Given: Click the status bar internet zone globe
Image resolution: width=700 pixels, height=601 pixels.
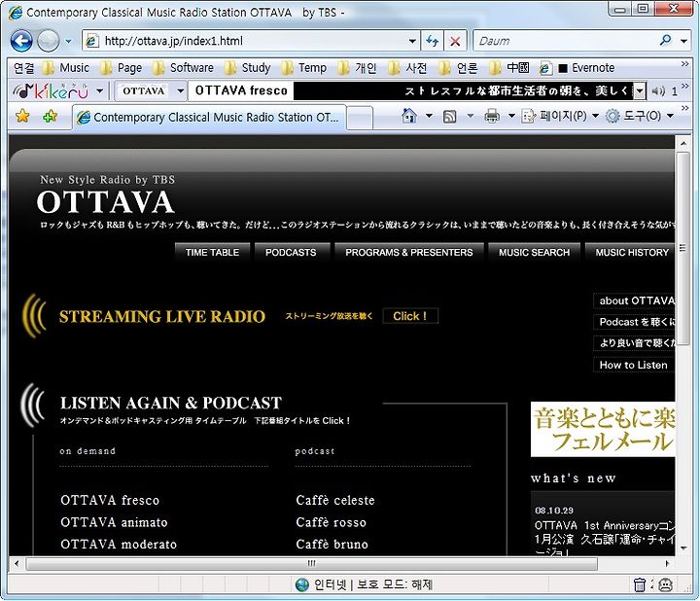Looking at the screenshot, I should (x=301, y=584).
